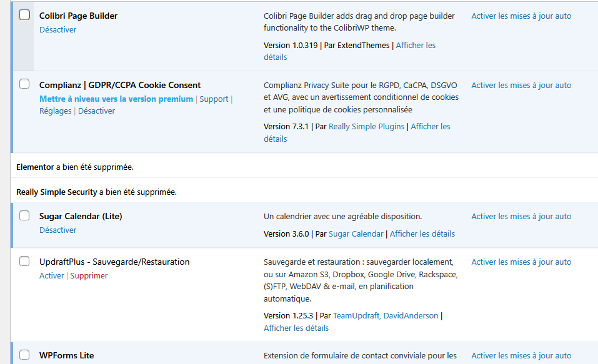Select the Sugar Calendar (Lite) checkbox

click(24, 215)
